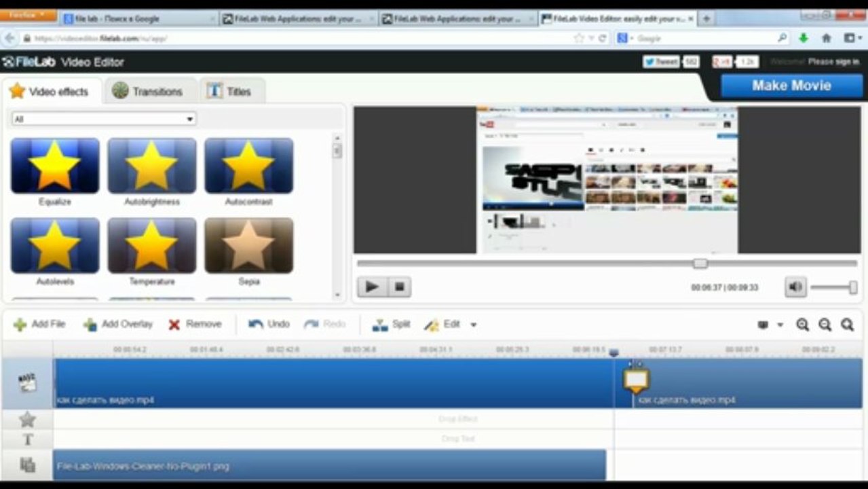Remove the selected clip
Screen dimensions: 868x489
tap(174, 325)
